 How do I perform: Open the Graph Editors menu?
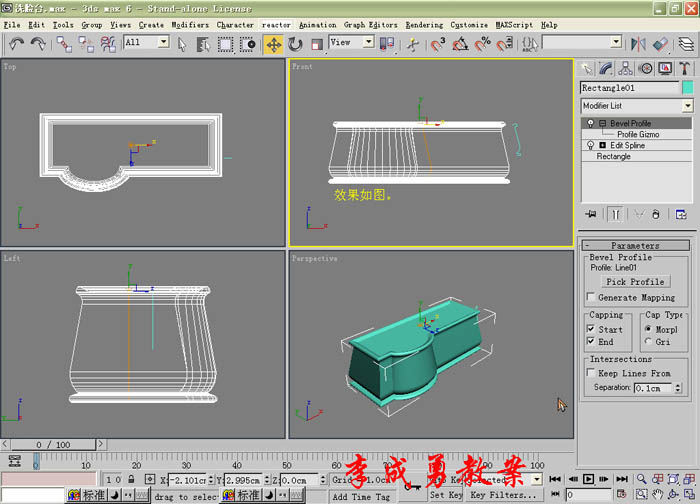370,25
